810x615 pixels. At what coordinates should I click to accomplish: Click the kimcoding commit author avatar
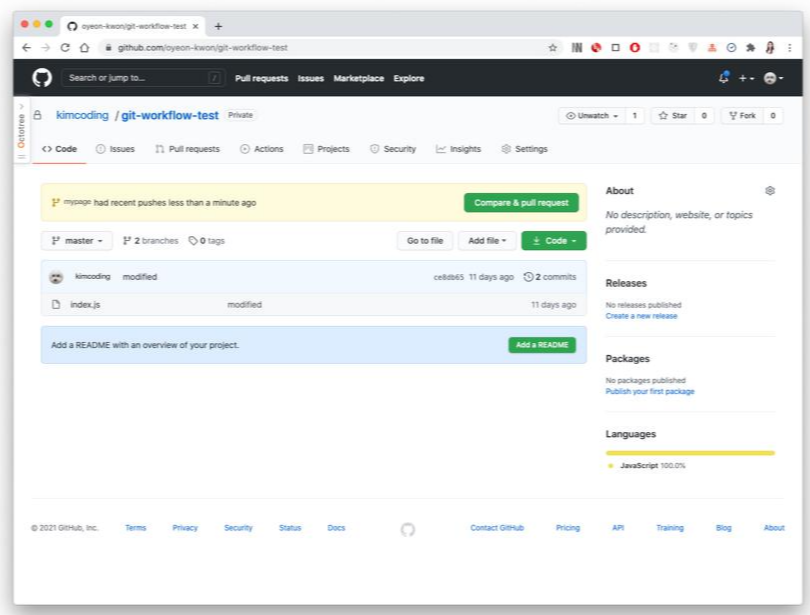(56, 277)
